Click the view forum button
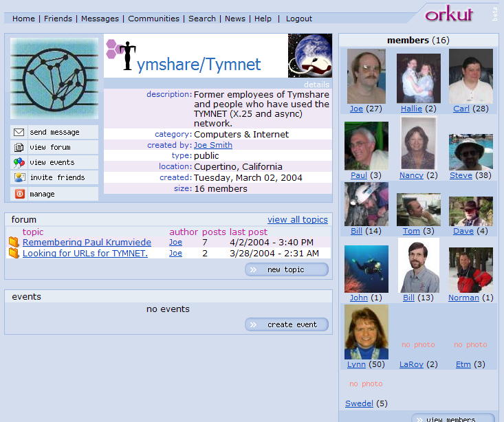This screenshot has height=422, width=504. pyautogui.click(x=54, y=147)
